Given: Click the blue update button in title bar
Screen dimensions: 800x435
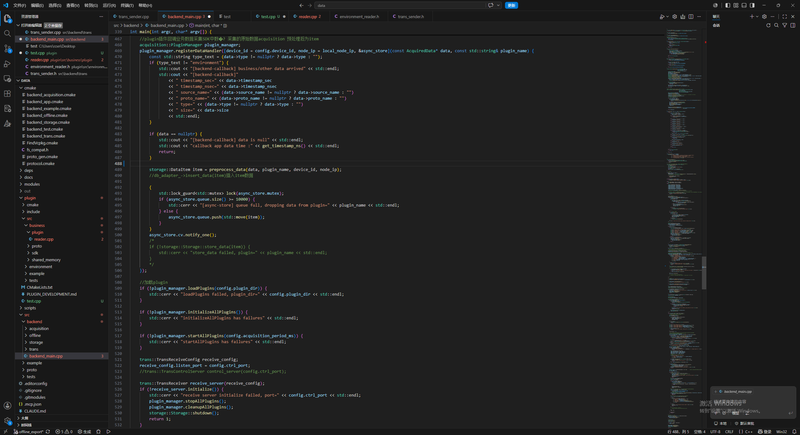Looking at the screenshot, I should tap(511, 5).
